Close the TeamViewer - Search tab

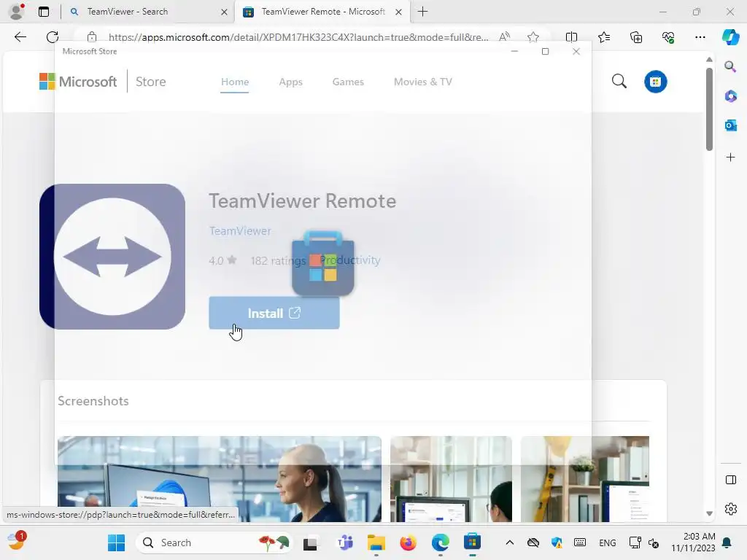pos(224,12)
